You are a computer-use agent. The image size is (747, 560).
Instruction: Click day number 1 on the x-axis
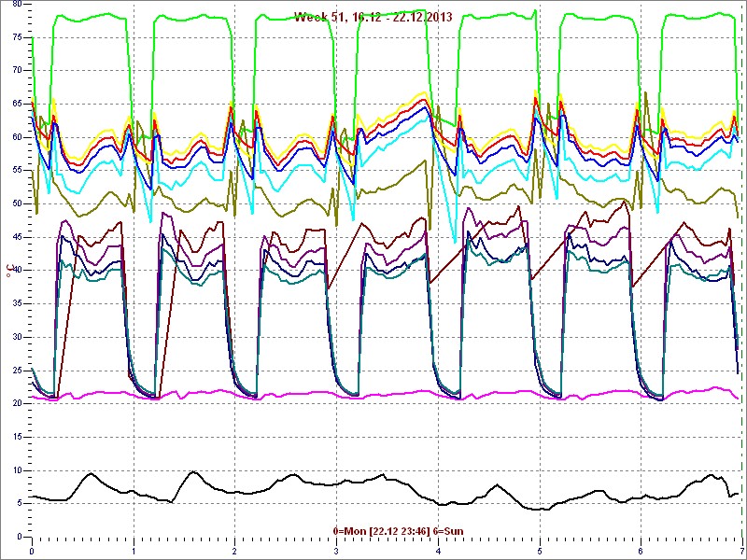134,552
